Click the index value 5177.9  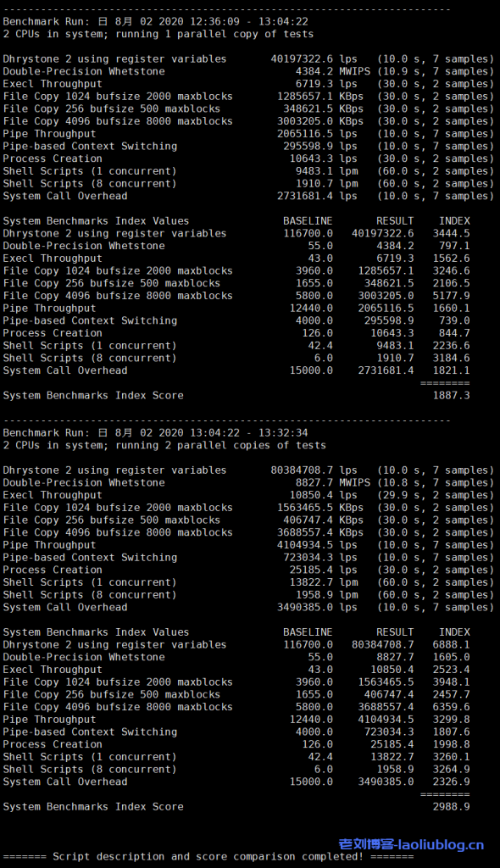coord(452,296)
